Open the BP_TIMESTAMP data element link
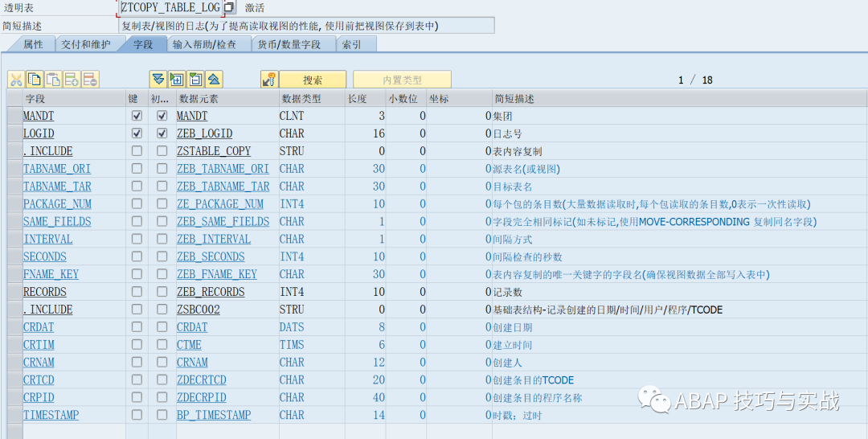This screenshot has height=439, width=868. tap(214, 415)
